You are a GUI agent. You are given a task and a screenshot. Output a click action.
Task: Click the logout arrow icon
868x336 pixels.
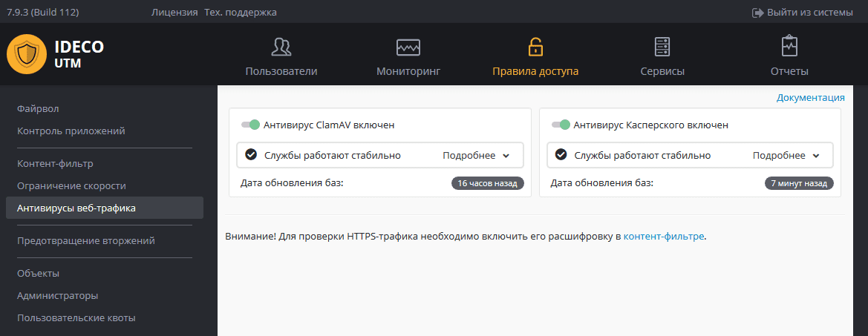[x=757, y=13]
